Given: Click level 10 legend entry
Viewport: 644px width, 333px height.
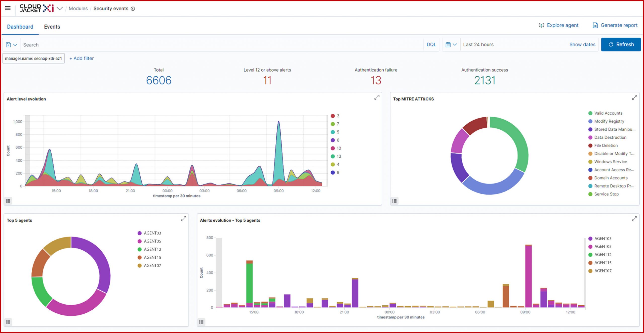Looking at the screenshot, I should point(336,148).
